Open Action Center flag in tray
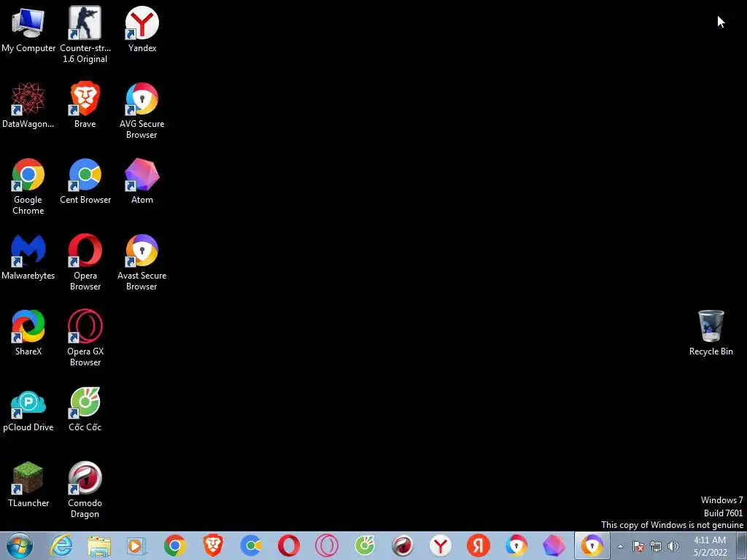This screenshot has width=747, height=560. [638, 546]
